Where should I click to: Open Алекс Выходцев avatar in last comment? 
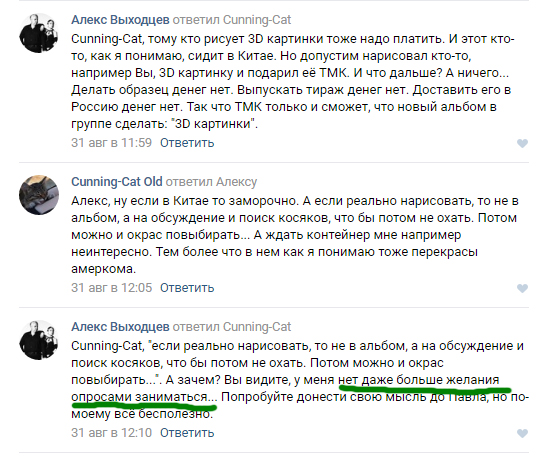point(39,340)
